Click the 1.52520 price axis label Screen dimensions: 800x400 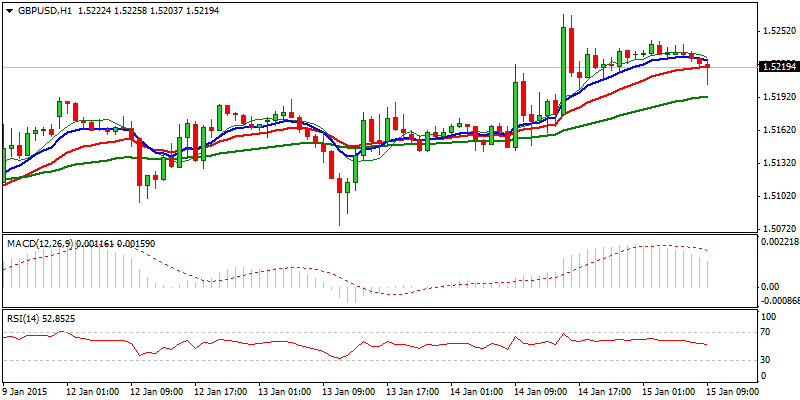(x=778, y=31)
